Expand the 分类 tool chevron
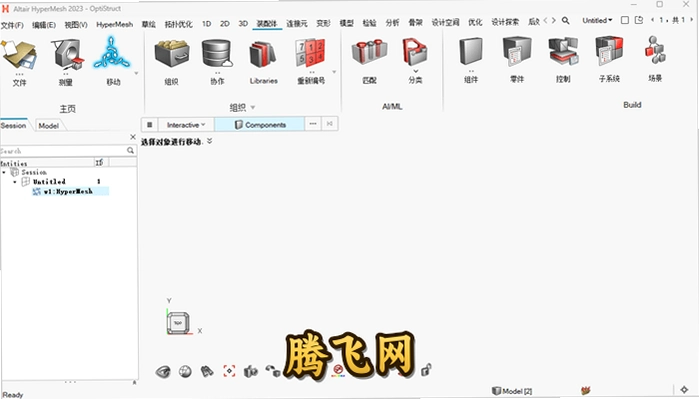Viewport: 699px width, 399px height. (x=415, y=71)
